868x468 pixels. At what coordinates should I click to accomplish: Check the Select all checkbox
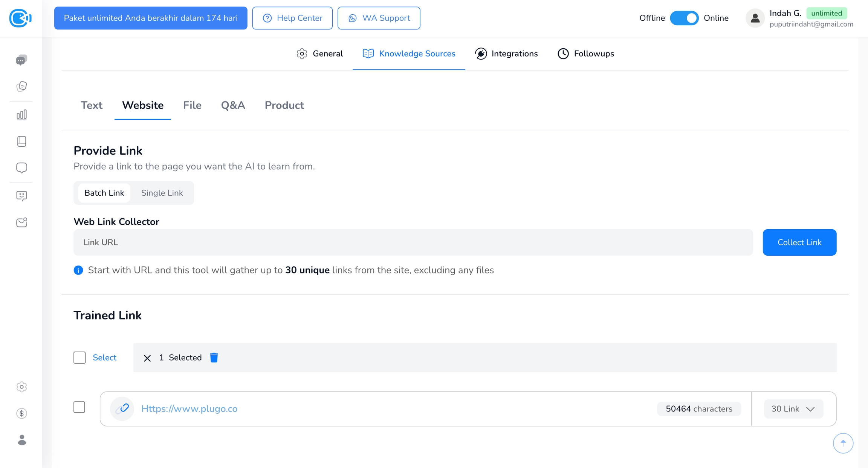coord(79,358)
